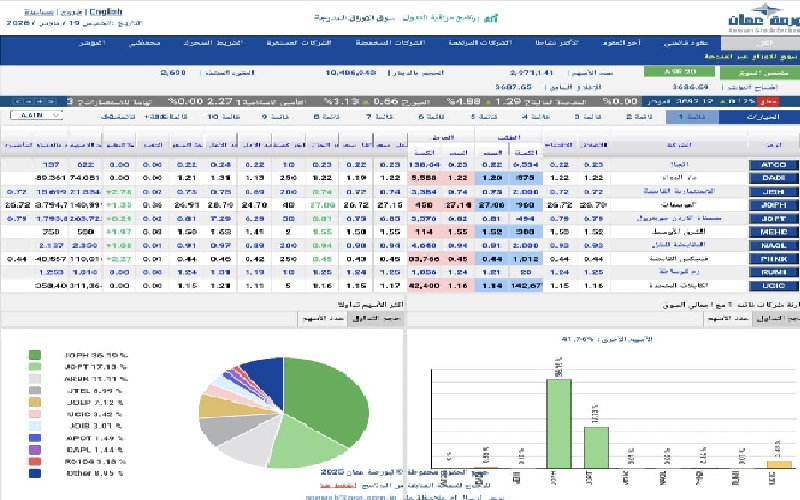Select the ATCO ticker symbol
This screenshot has width=800, height=500.
773,164
